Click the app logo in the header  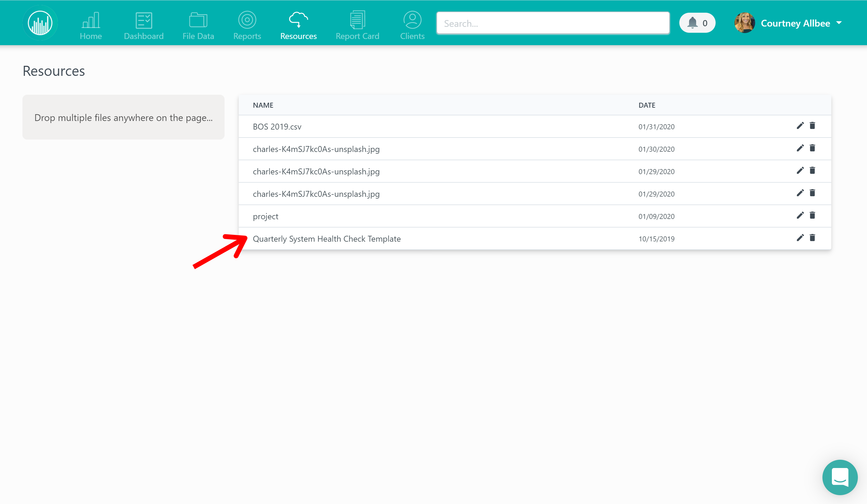[40, 23]
